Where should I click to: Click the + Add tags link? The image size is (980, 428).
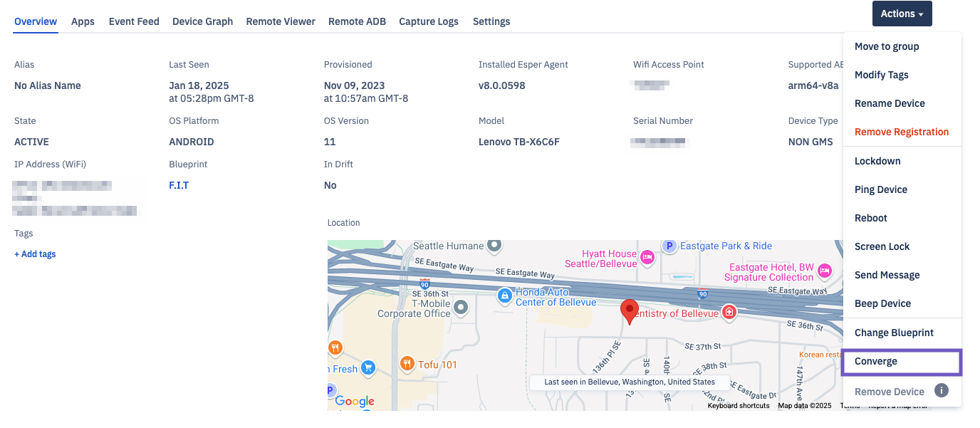[35, 254]
